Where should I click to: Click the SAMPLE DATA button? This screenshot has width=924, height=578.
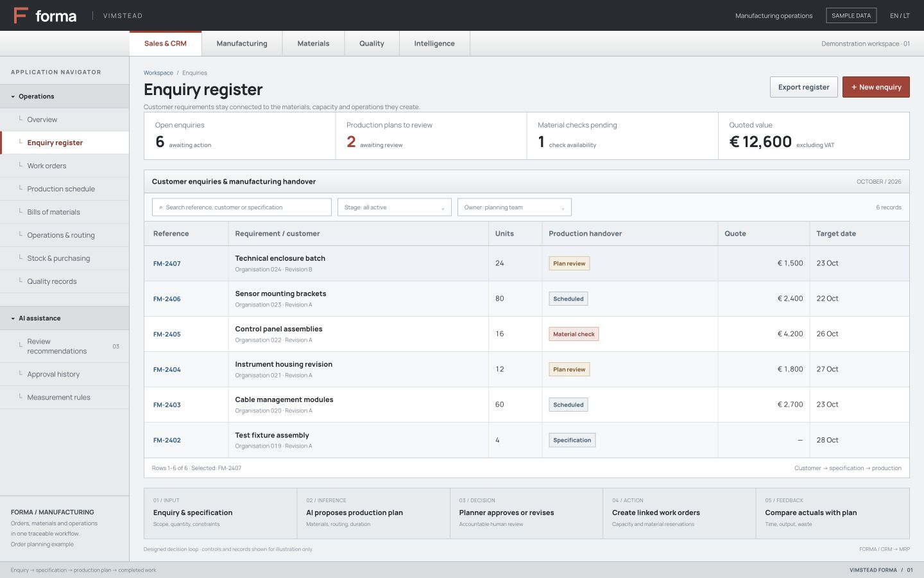coord(851,15)
